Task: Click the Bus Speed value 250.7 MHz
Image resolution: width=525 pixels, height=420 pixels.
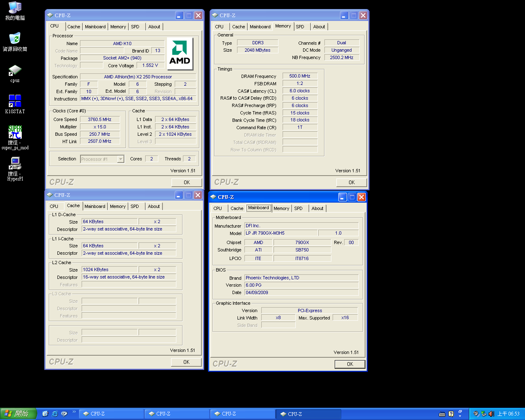Action: click(100, 134)
